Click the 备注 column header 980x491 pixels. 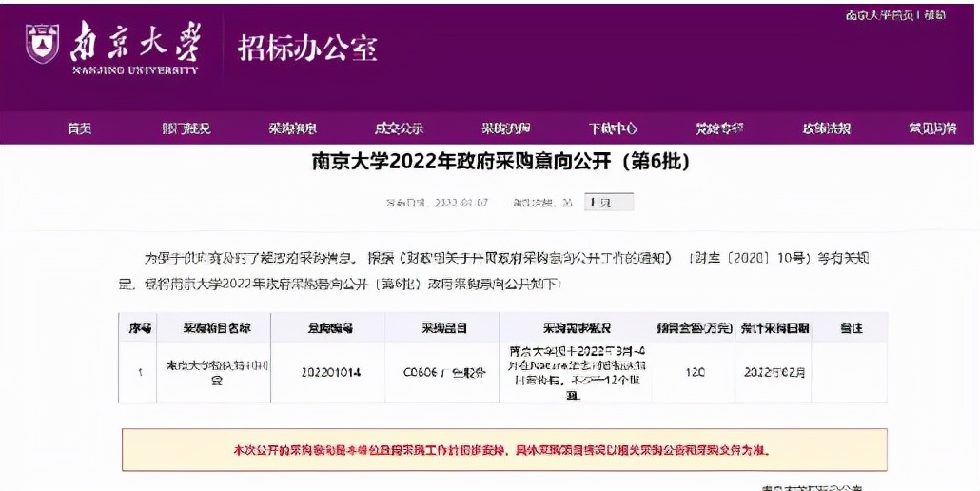coord(852,328)
